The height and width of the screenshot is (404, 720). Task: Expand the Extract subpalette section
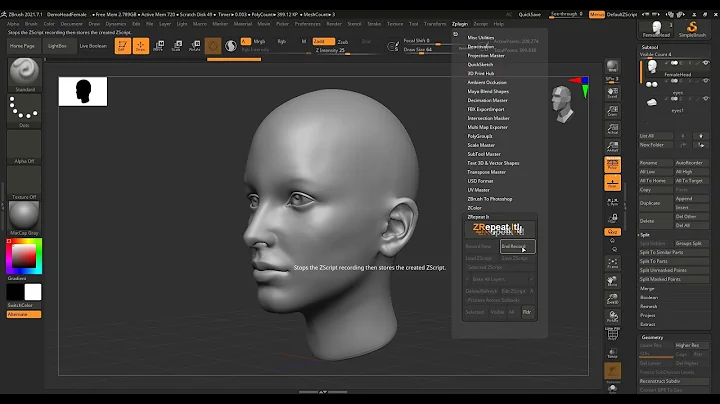pos(647,324)
